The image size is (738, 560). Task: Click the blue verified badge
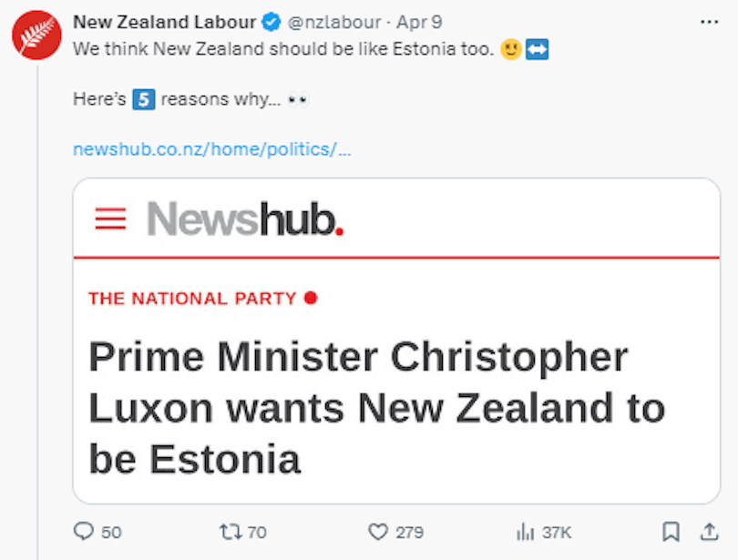272,22
